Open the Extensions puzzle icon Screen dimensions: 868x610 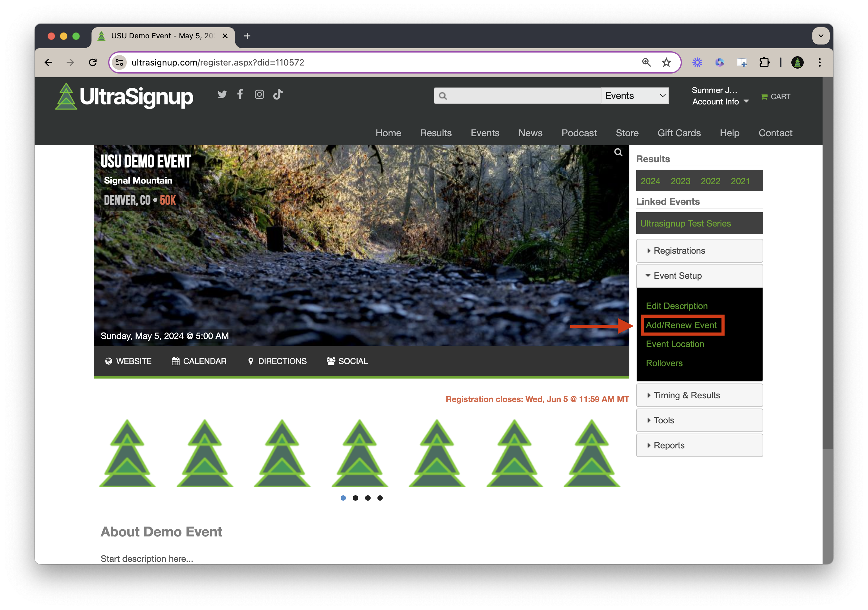point(764,62)
